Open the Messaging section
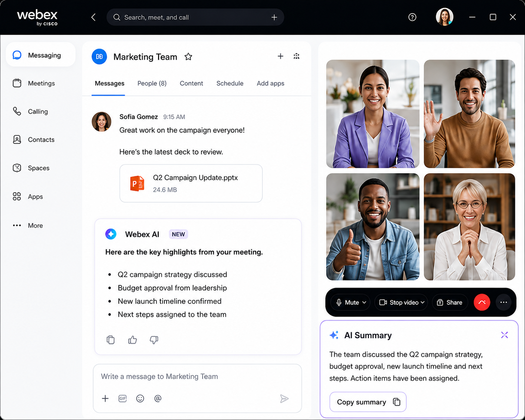This screenshot has width=525, height=420. click(40, 55)
